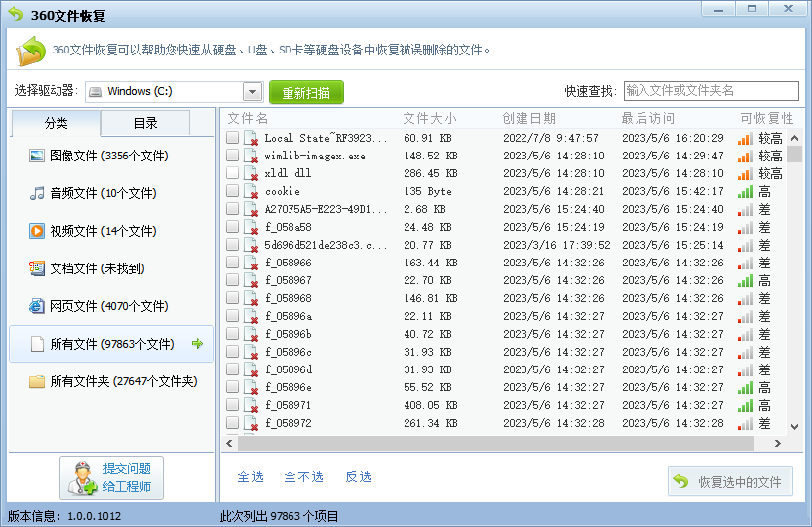Click the all files blank page icon

click(x=37, y=344)
